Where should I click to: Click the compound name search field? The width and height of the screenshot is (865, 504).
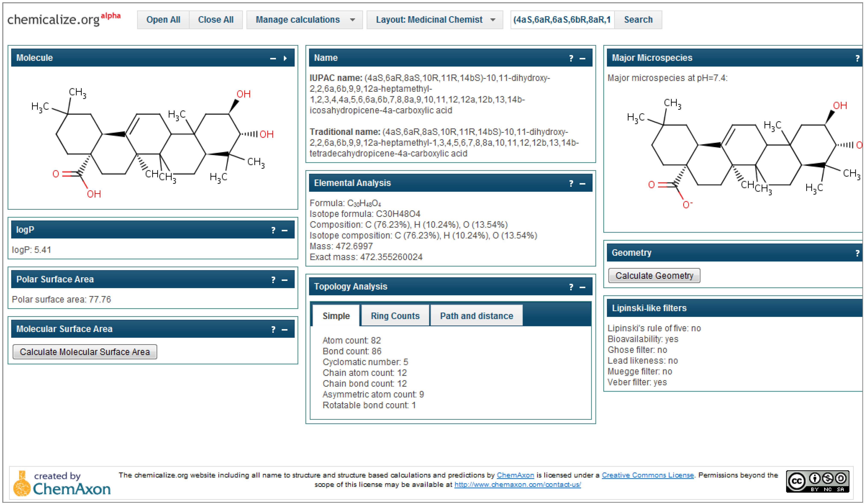click(562, 20)
